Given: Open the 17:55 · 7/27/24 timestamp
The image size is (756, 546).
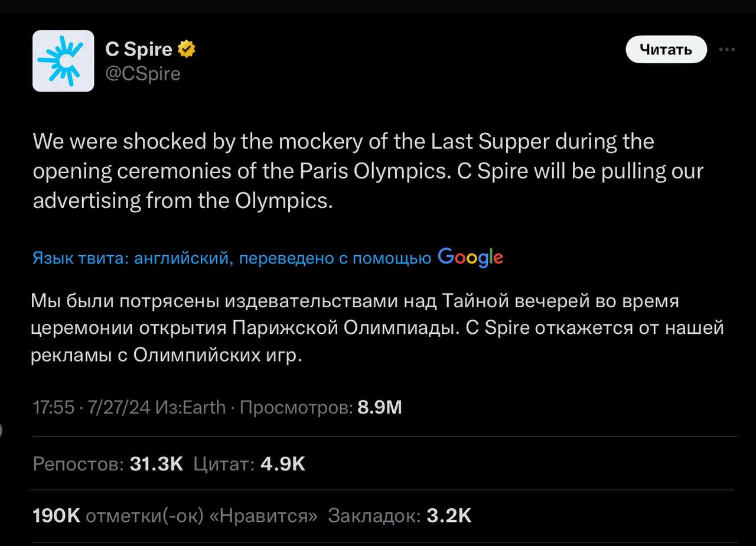Looking at the screenshot, I should 92,407.
